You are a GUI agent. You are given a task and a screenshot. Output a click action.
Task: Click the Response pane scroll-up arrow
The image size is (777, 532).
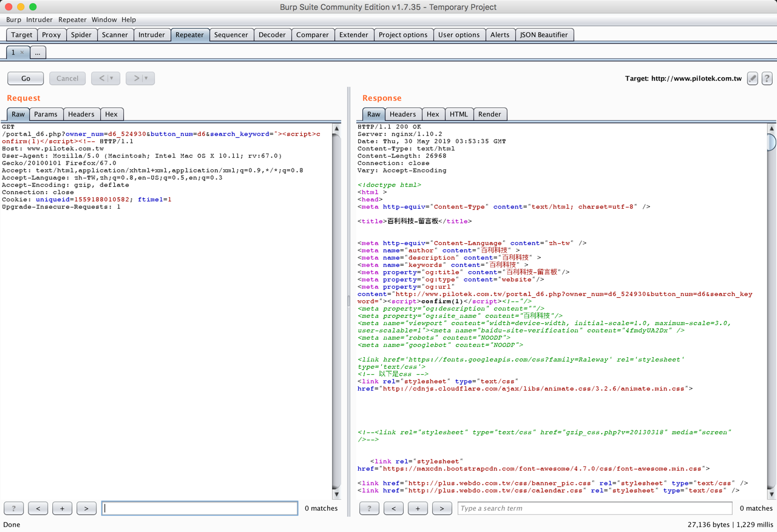(772, 129)
